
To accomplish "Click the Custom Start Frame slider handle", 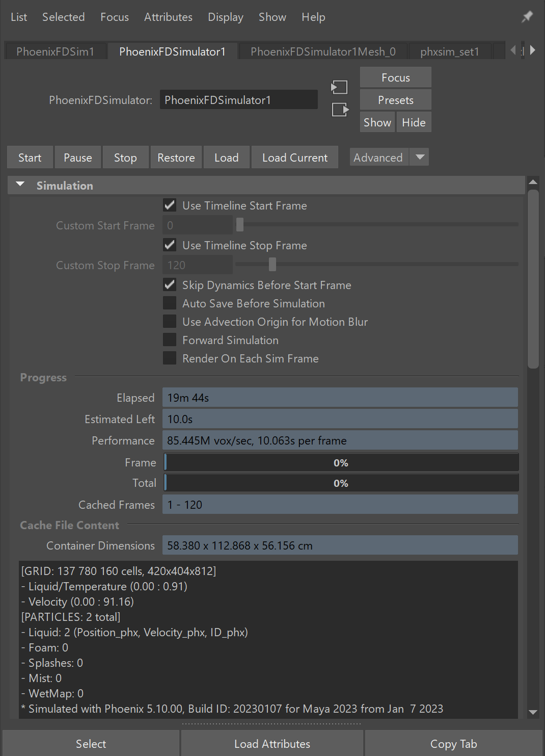I will tap(240, 224).
